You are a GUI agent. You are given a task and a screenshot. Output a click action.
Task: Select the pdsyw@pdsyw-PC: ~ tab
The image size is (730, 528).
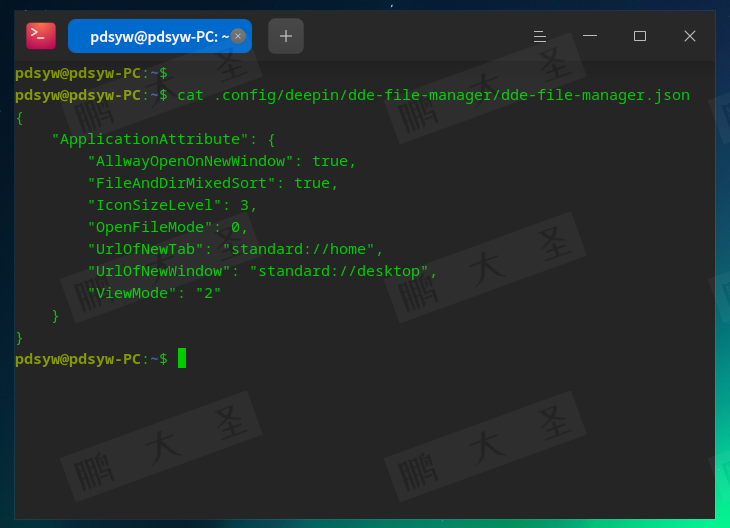coord(160,36)
